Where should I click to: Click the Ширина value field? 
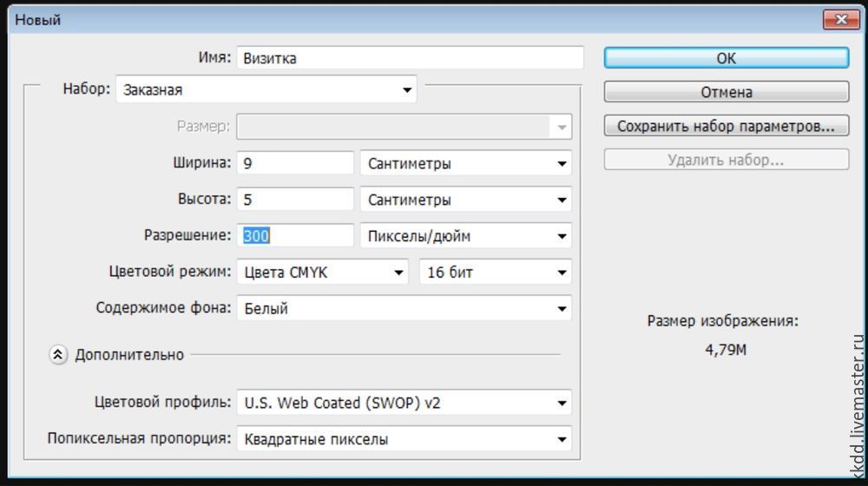[x=296, y=163]
